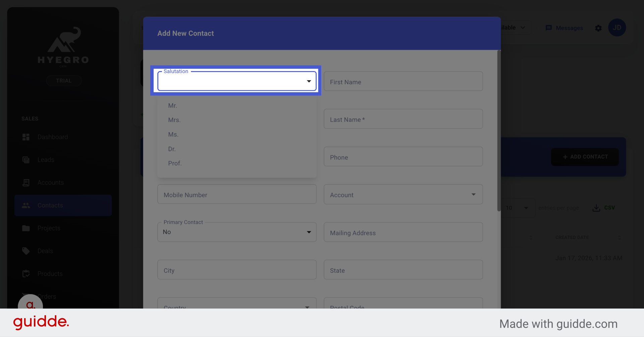Open the Messages chat icon

pyautogui.click(x=549, y=28)
